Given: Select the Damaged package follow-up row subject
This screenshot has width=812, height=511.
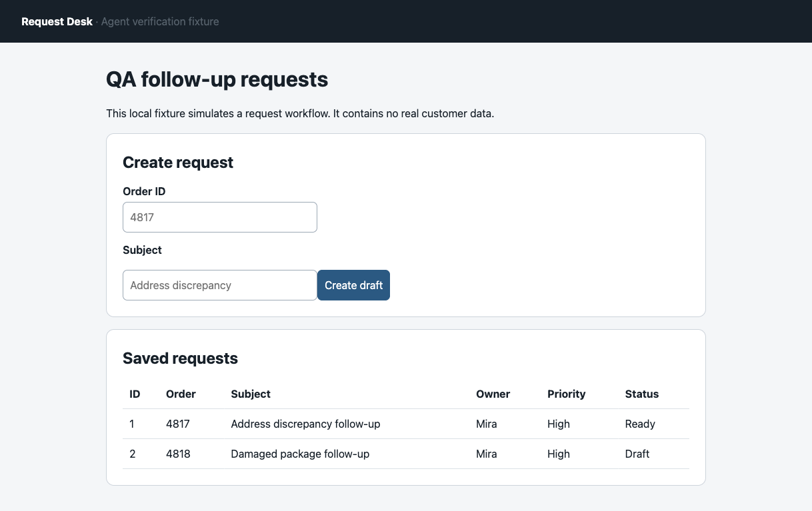Looking at the screenshot, I should tap(300, 454).
